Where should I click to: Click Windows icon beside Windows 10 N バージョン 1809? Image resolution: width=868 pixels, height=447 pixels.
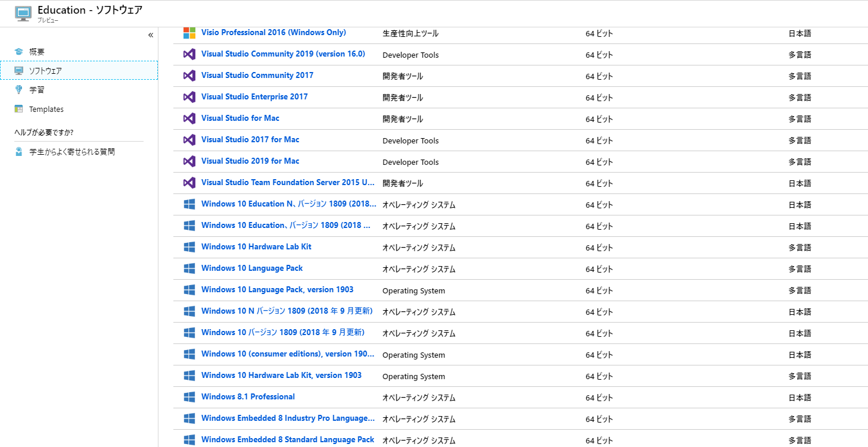[189, 311]
